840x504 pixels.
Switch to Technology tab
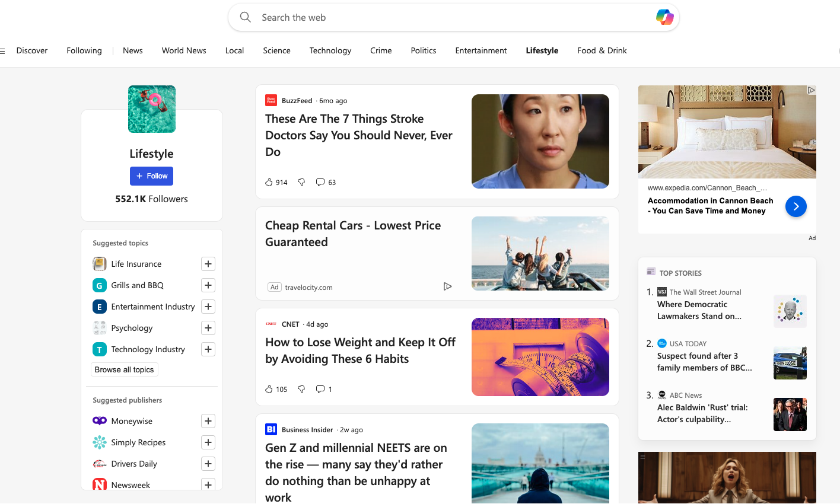[330, 51]
